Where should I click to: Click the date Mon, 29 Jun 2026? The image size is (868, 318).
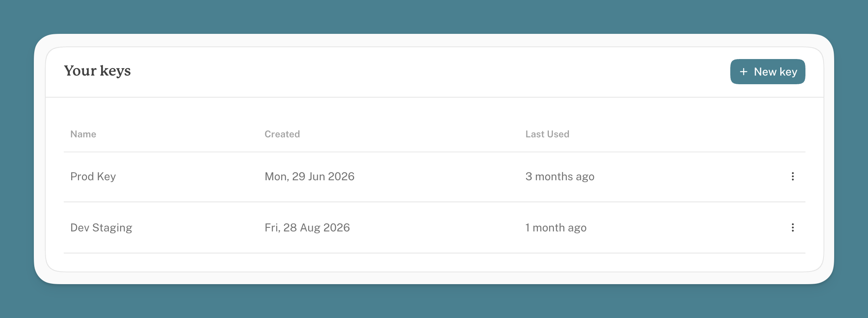point(310,176)
